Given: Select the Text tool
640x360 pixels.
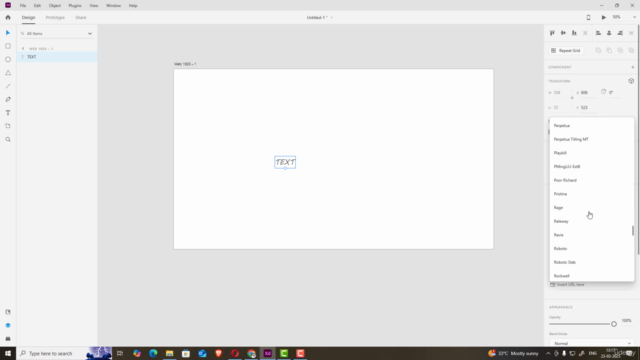Looking at the screenshot, I should point(8,113).
